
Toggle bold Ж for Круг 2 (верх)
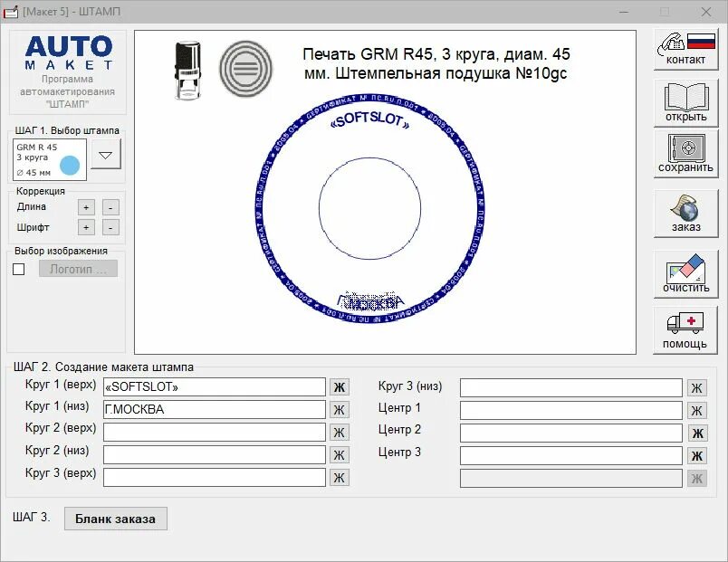click(340, 433)
